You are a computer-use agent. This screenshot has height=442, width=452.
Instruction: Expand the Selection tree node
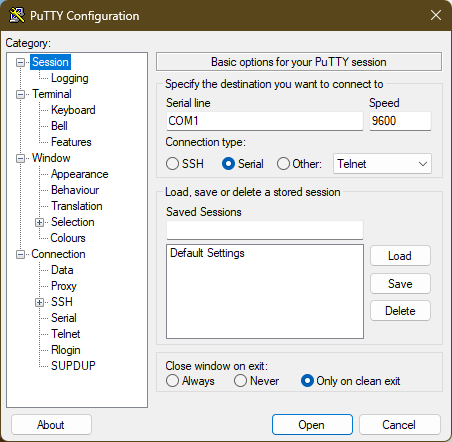(39, 222)
